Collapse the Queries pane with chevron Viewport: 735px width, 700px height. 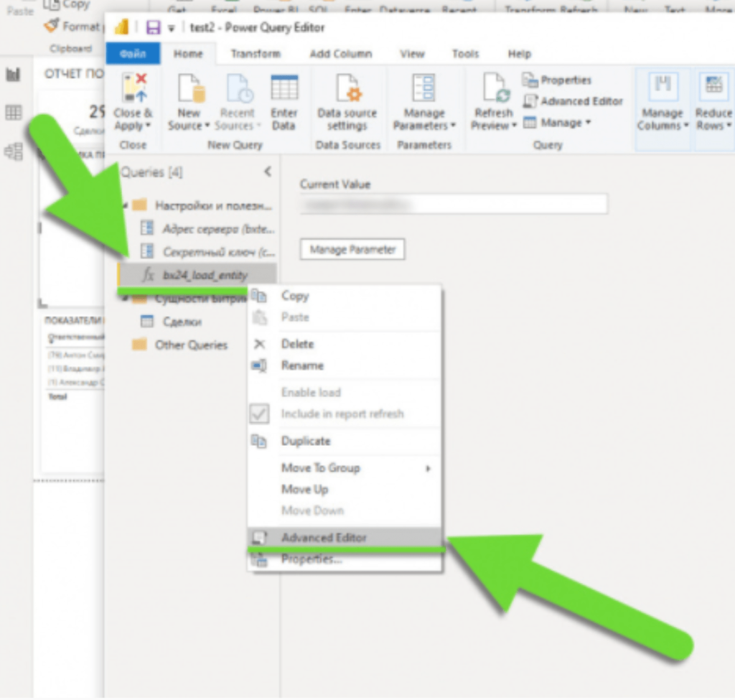[x=268, y=172]
